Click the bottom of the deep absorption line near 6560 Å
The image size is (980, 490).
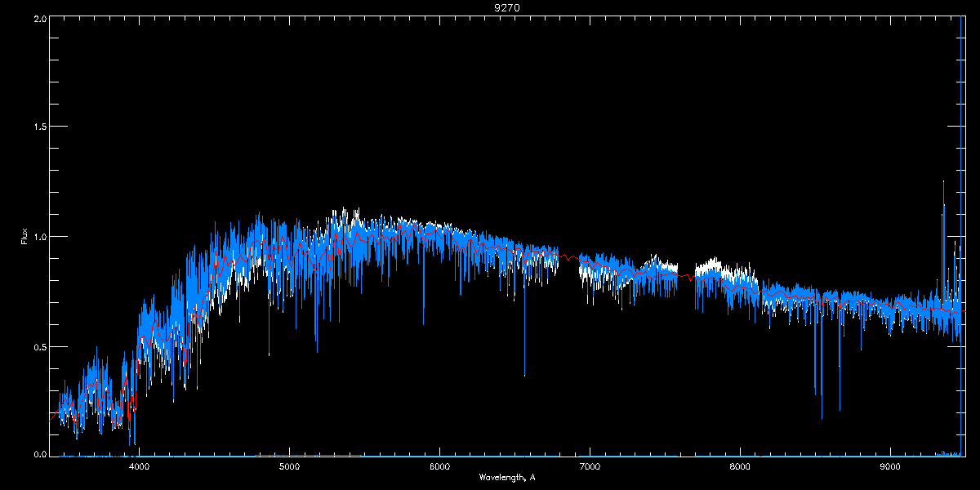pos(524,375)
